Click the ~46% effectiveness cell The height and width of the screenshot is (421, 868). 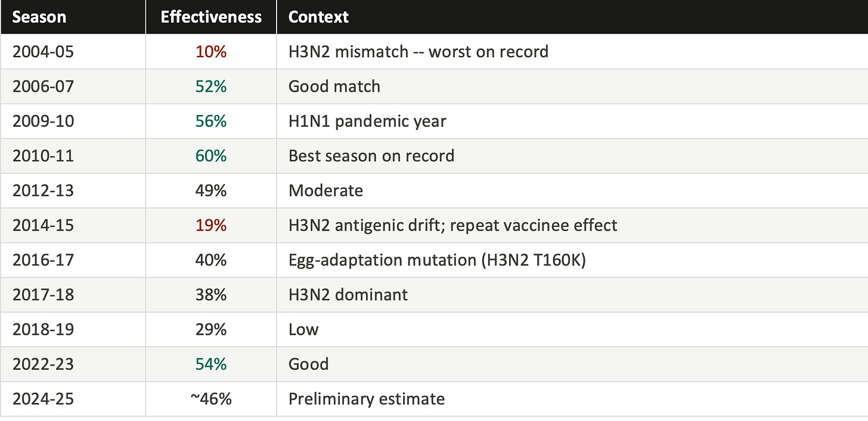click(211, 398)
